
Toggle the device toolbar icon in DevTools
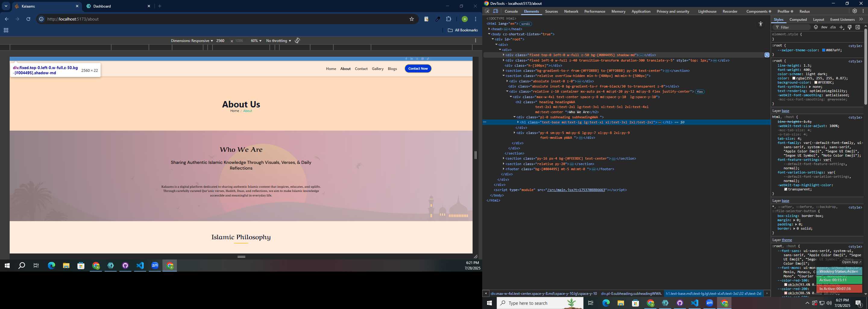tap(496, 11)
